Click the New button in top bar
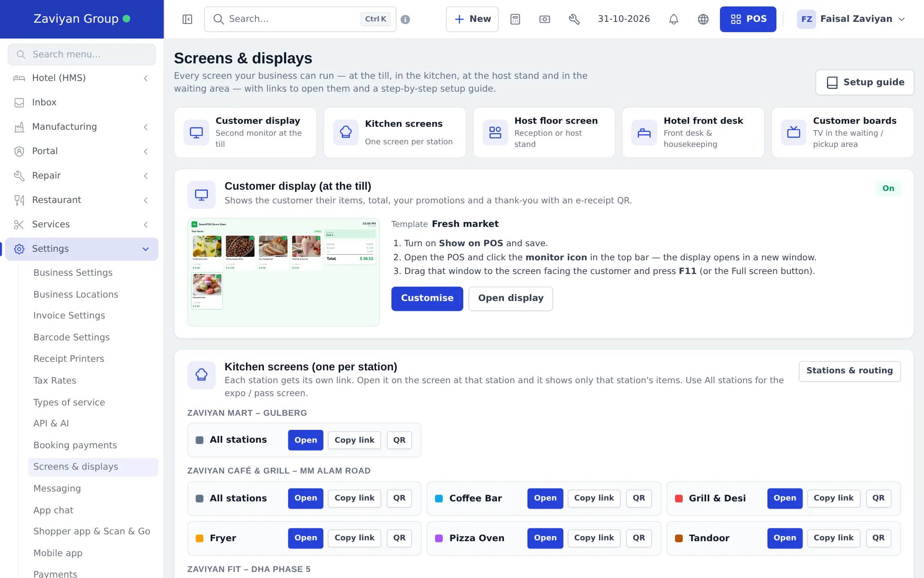 click(472, 19)
